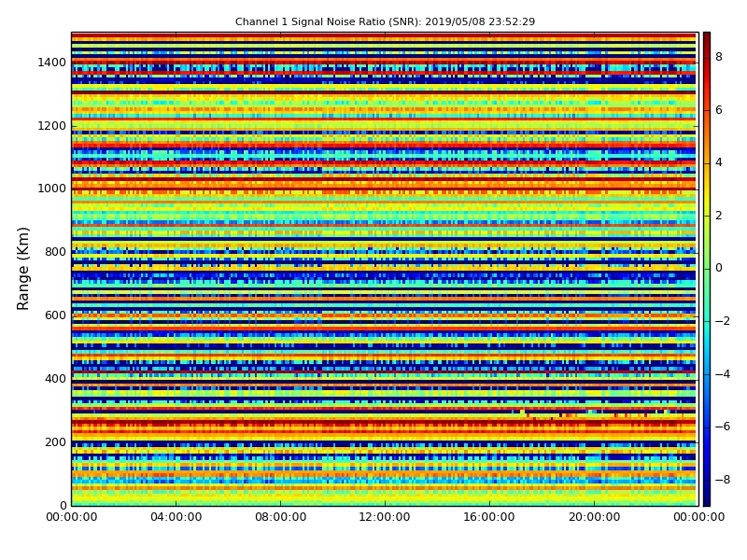The image size is (747, 560).
Task: Click the colorbar label 8
Action: [x=719, y=57]
